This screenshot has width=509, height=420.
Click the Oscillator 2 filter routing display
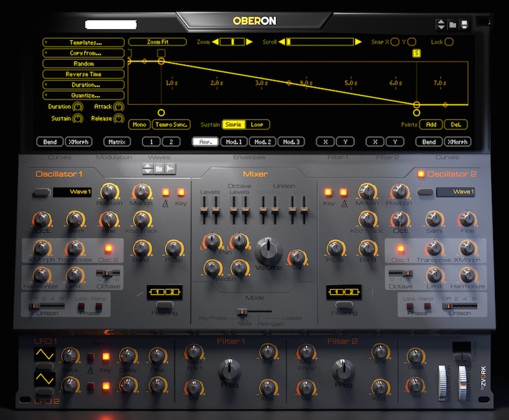tap(344, 293)
